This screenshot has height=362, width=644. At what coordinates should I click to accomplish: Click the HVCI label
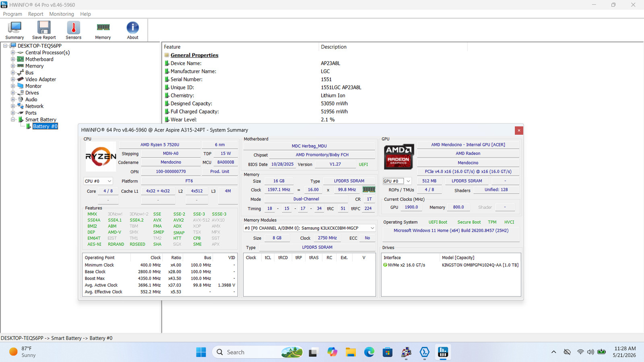(x=509, y=222)
